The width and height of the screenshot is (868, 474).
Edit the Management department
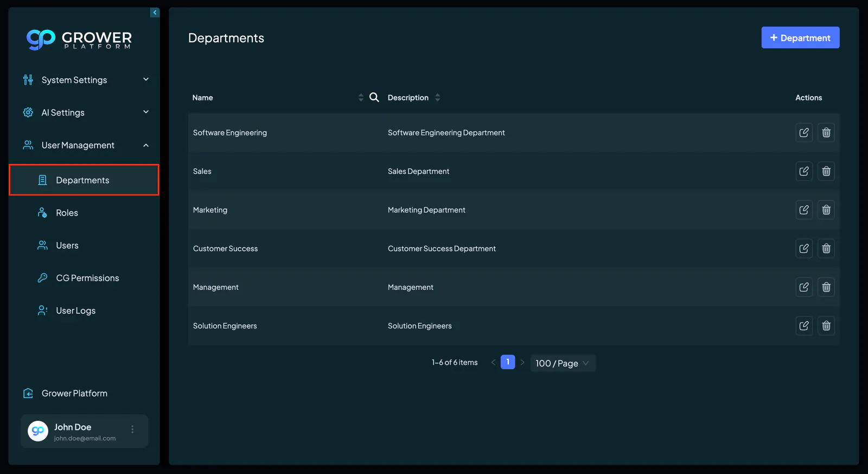pos(804,287)
